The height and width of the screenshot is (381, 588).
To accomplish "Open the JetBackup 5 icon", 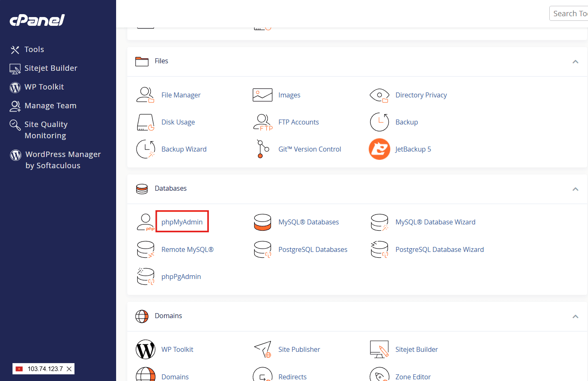I will pyautogui.click(x=379, y=149).
